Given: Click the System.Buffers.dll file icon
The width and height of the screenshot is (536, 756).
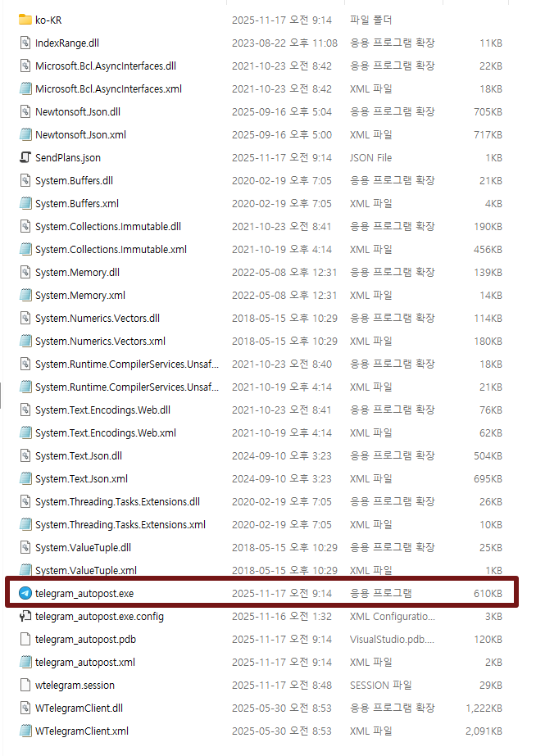Looking at the screenshot, I should point(25,180).
